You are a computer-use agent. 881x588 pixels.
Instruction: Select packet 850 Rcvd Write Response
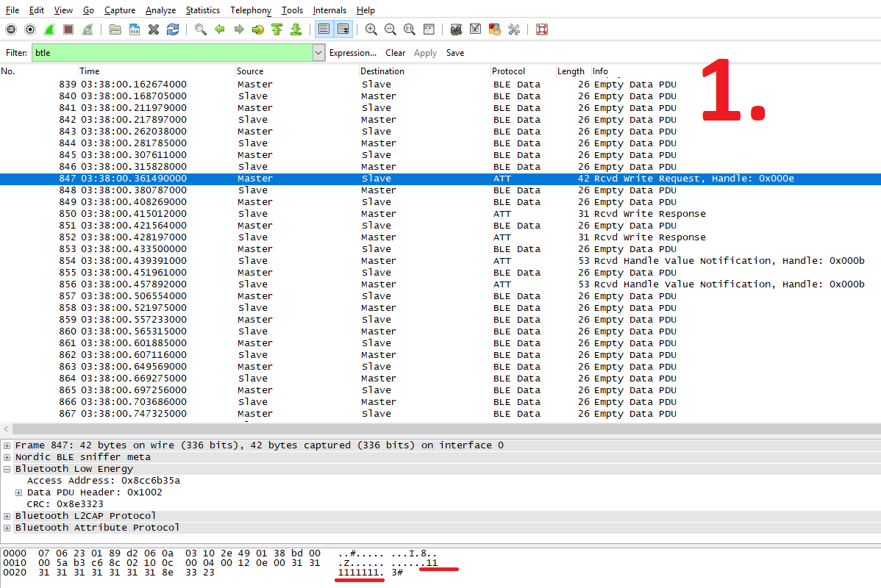440,214
